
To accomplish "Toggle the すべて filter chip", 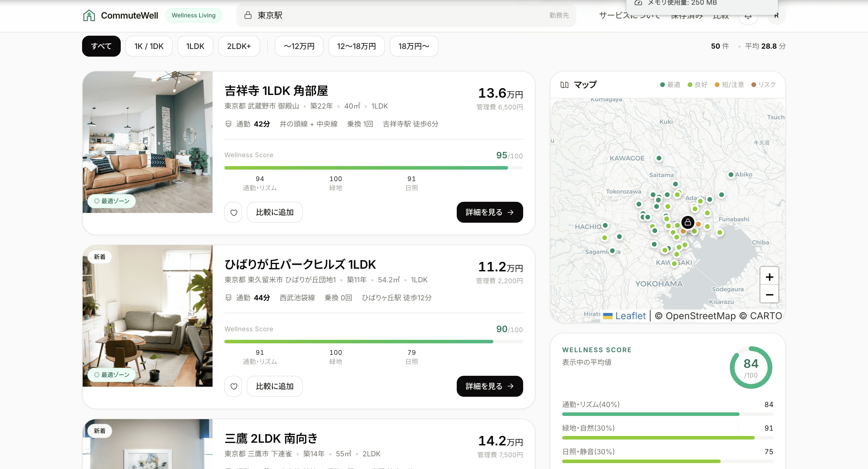I will [x=101, y=46].
